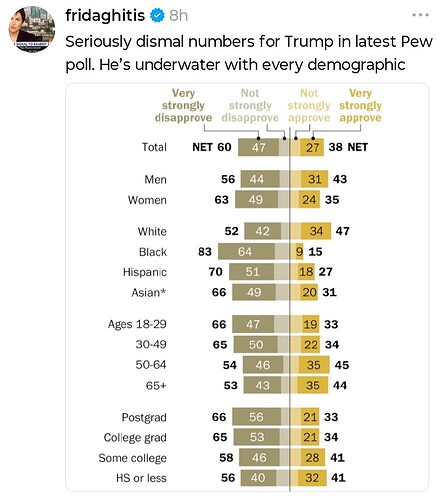Open the Pew poll chart image
Viewport: 446px width, 500px height.
coord(247,287)
